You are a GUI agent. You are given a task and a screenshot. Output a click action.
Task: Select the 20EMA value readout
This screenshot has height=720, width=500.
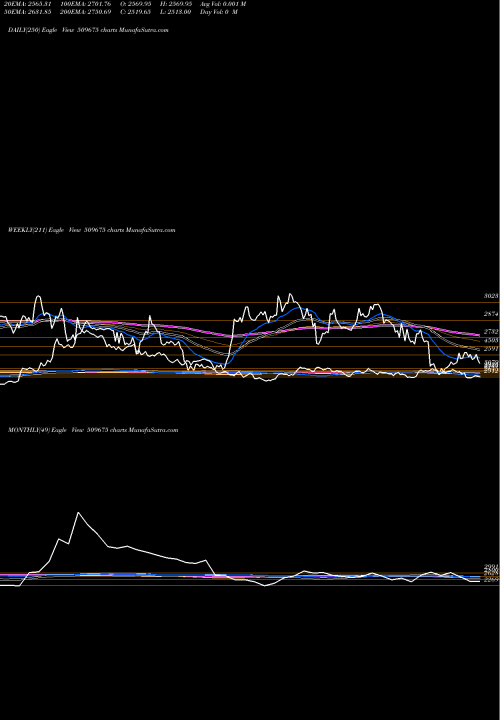pyautogui.click(x=27, y=4)
